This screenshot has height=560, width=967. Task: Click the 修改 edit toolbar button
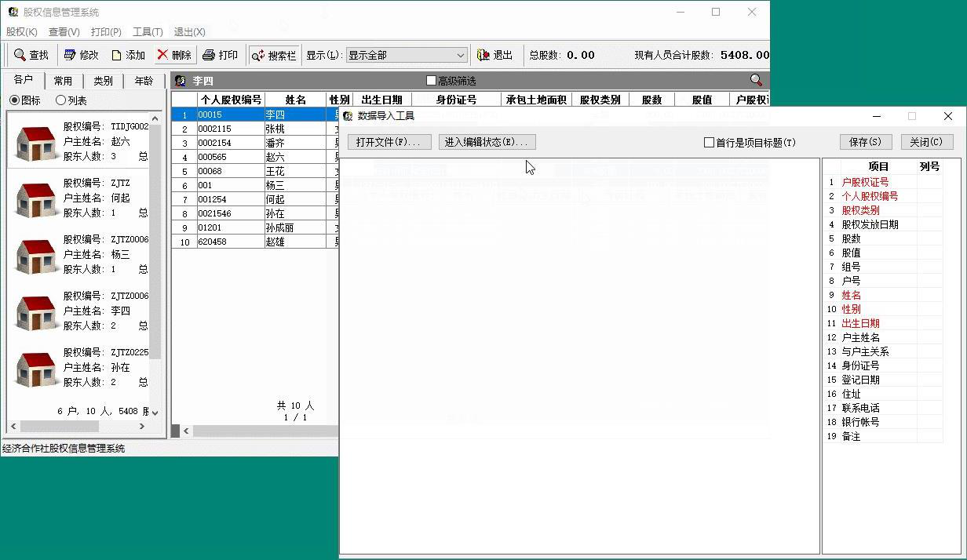click(x=82, y=55)
